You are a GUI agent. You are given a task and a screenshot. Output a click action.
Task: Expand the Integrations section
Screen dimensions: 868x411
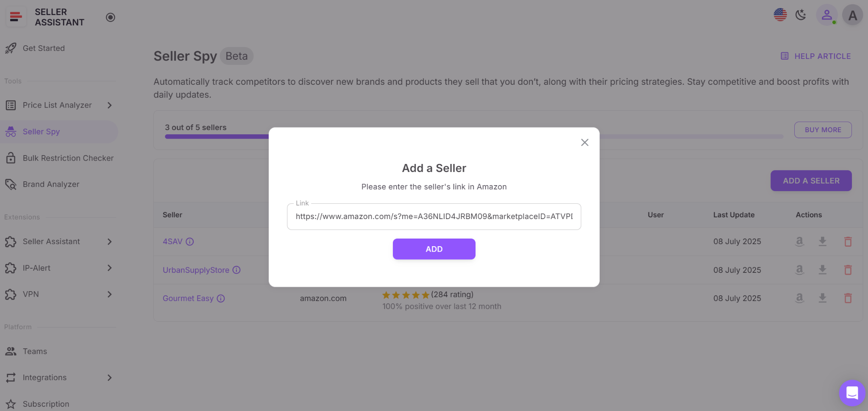coord(110,377)
